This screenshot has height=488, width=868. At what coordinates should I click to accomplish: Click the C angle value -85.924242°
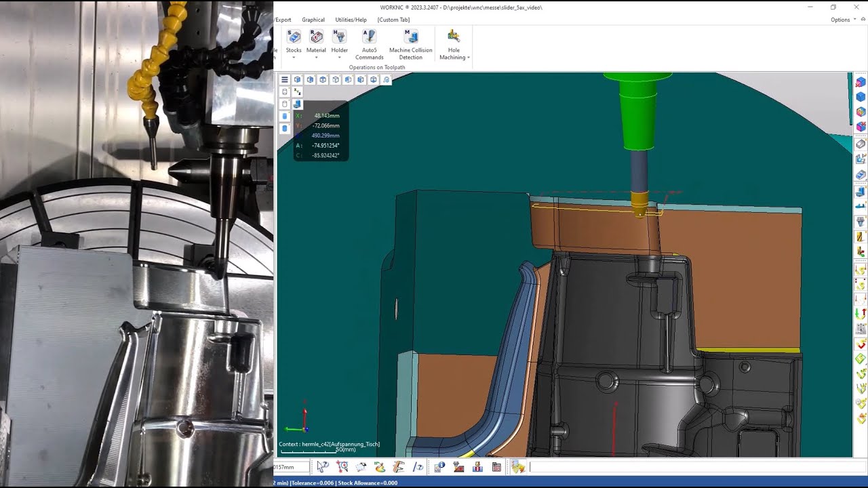(x=325, y=156)
